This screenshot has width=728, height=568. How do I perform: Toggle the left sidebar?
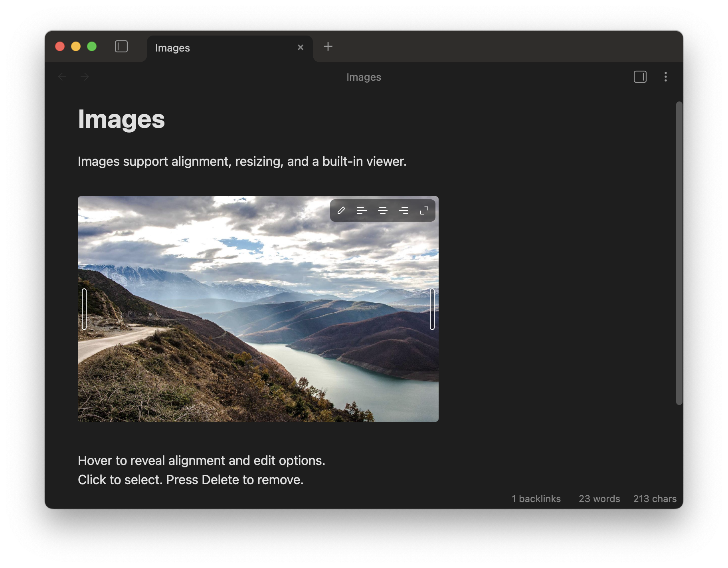(121, 46)
